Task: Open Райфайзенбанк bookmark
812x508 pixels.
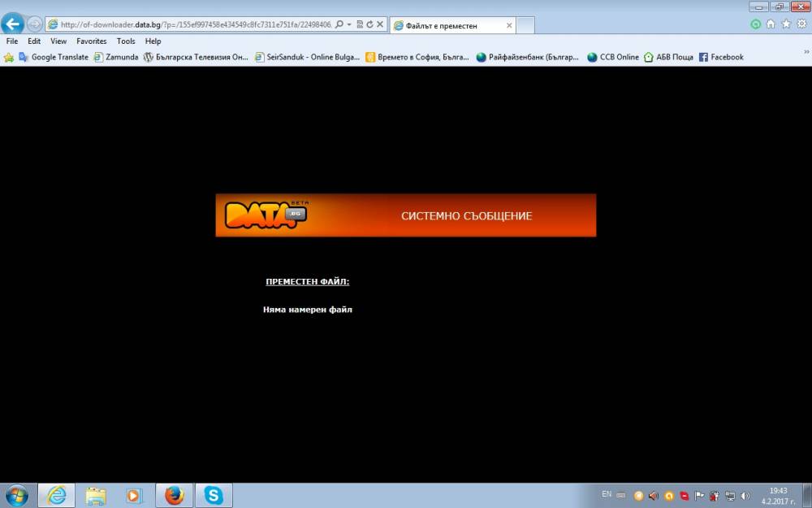Action: pos(528,57)
